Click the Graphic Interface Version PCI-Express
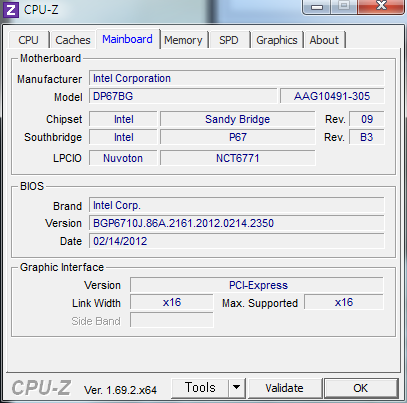Viewport: 407px width, 403px height. point(257,285)
